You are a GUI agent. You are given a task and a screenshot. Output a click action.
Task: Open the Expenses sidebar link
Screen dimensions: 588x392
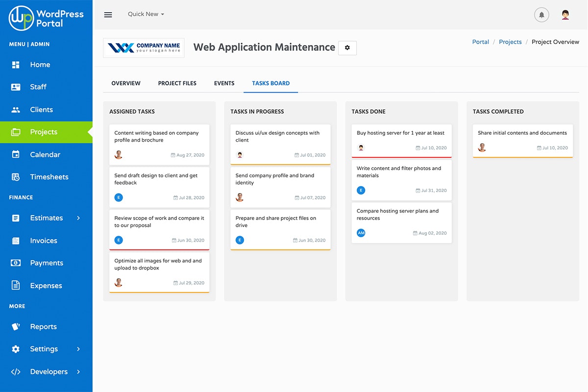[x=46, y=285]
